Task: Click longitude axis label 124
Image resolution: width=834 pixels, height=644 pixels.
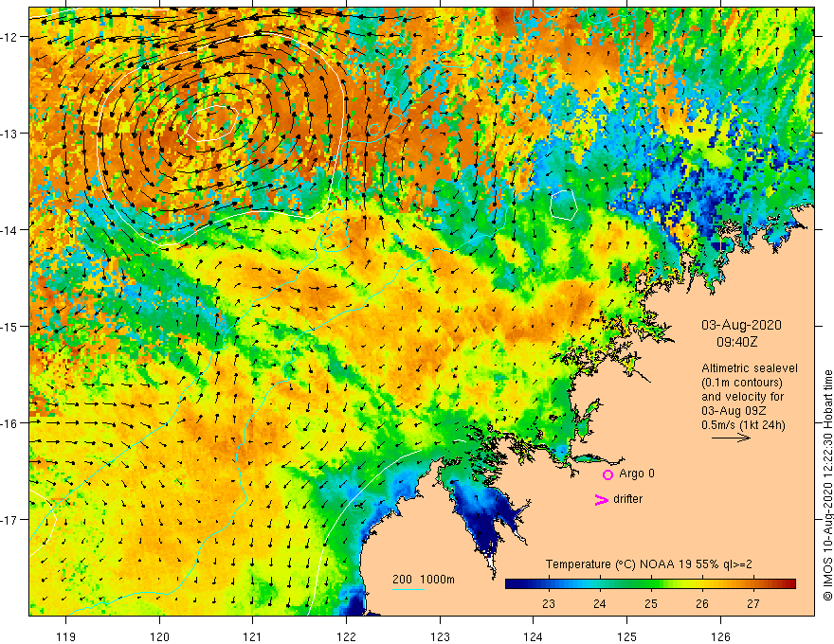Action: point(534,637)
